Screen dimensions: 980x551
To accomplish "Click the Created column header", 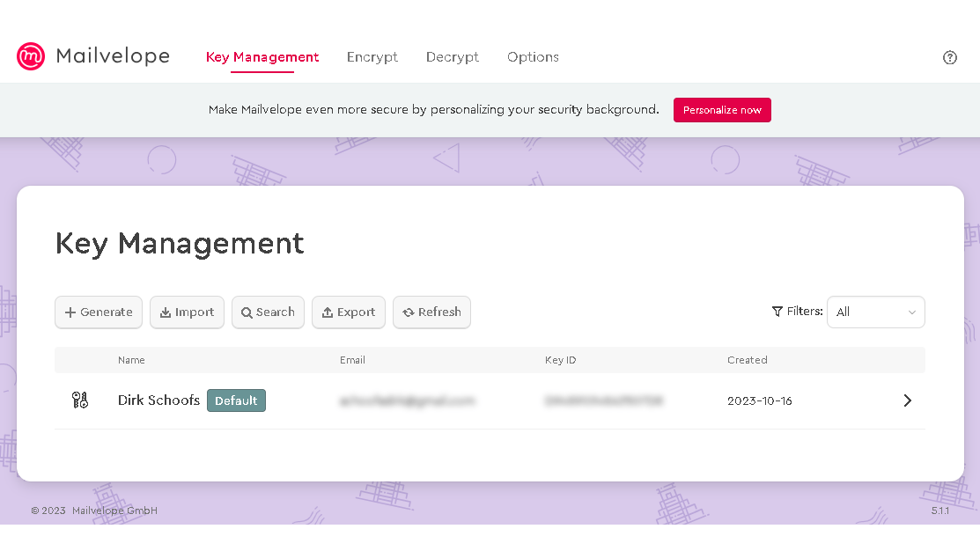I will (x=747, y=360).
